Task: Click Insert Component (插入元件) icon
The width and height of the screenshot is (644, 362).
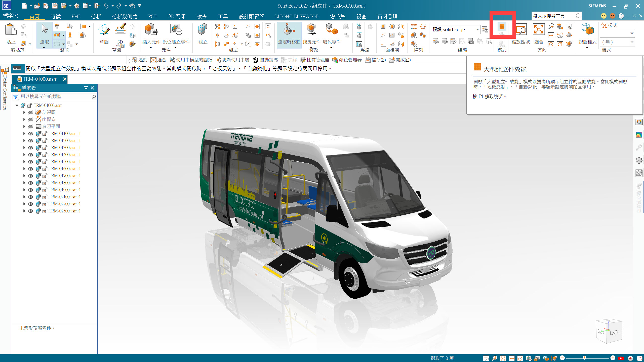Action: click(151, 29)
